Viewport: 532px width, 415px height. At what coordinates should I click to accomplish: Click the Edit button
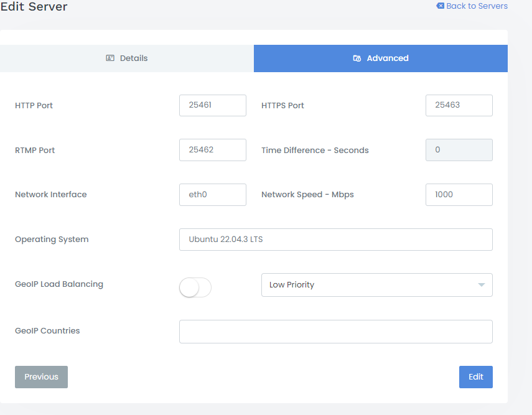pyautogui.click(x=475, y=377)
